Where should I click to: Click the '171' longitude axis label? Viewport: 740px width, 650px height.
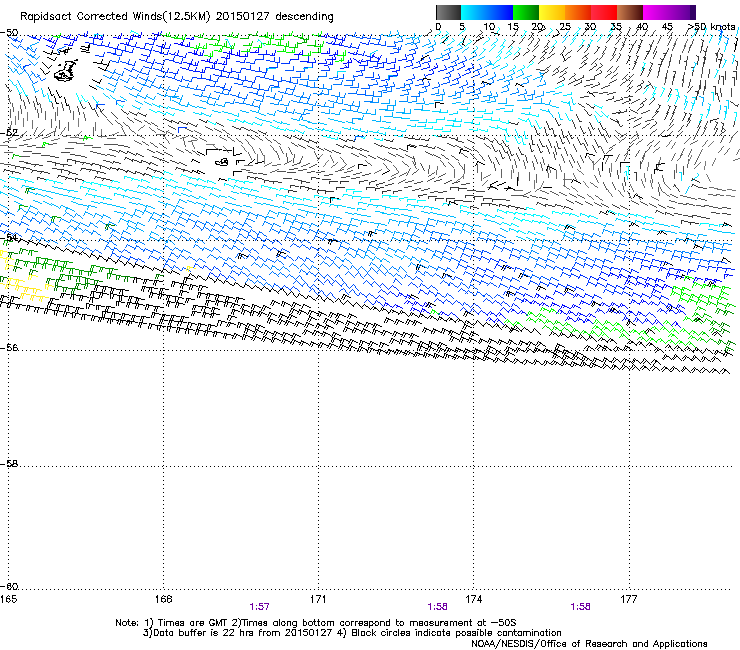318,599
